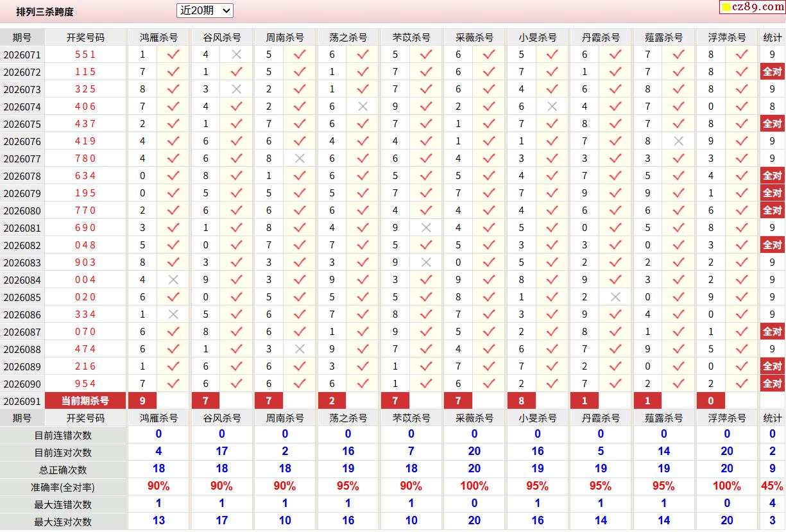Click the 全对 badge in row 2026082
This screenshot has height=532, width=786.
773,245
